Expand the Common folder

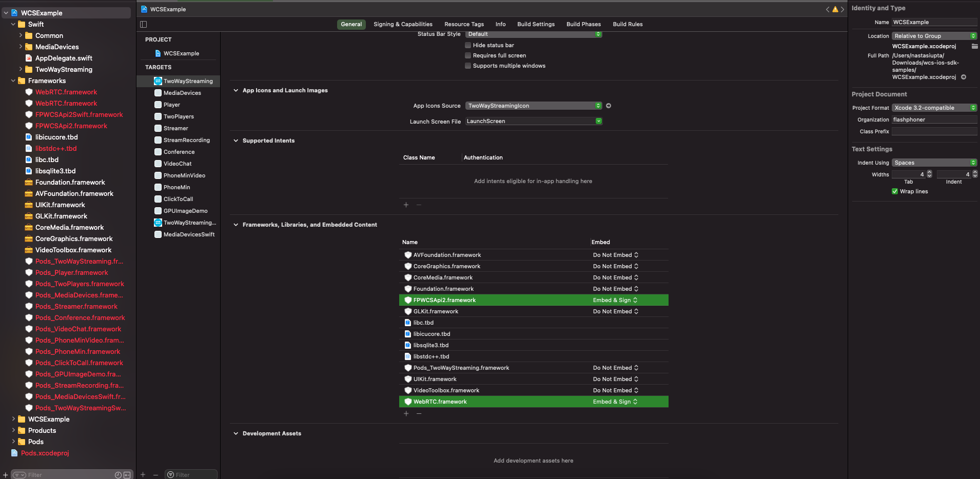coord(21,35)
